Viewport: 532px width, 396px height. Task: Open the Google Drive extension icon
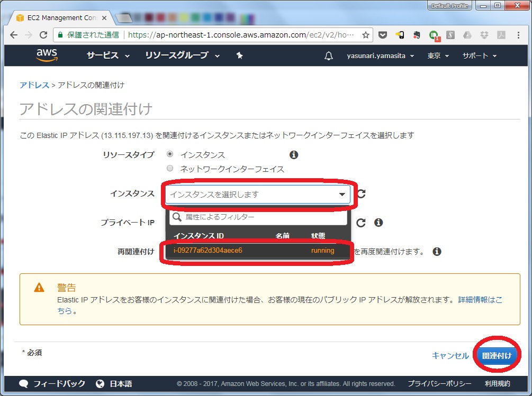pyautogui.click(x=467, y=35)
